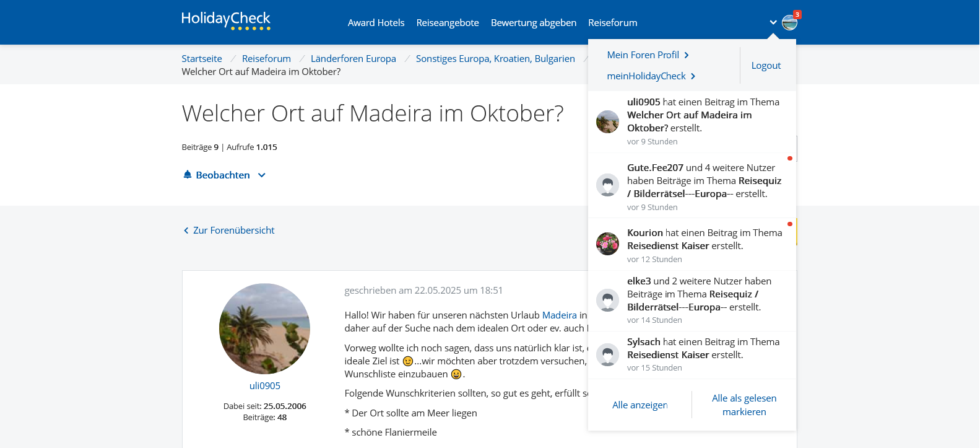This screenshot has height=448, width=980.
Task: Click Kourion's flower avatar in notifications
Action: click(607, 244)
